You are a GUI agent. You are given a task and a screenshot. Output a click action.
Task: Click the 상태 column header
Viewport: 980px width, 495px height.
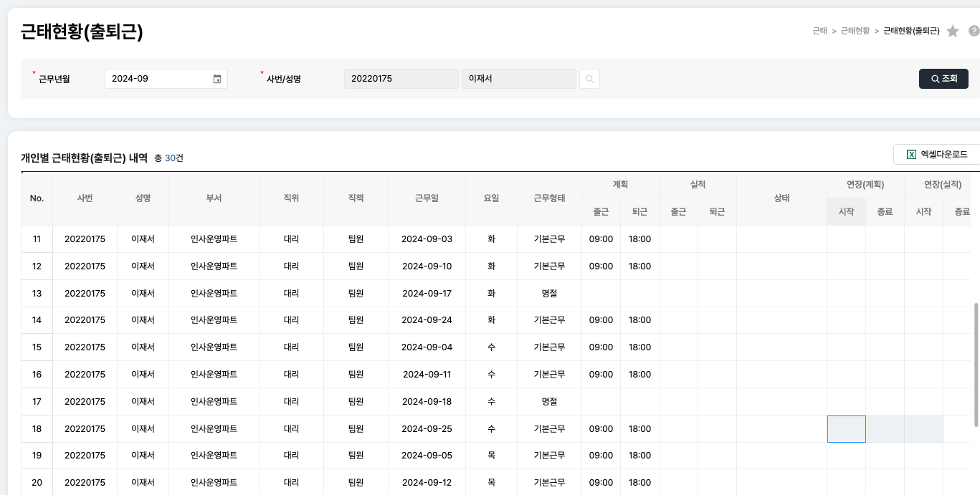[x=781, y=198]
